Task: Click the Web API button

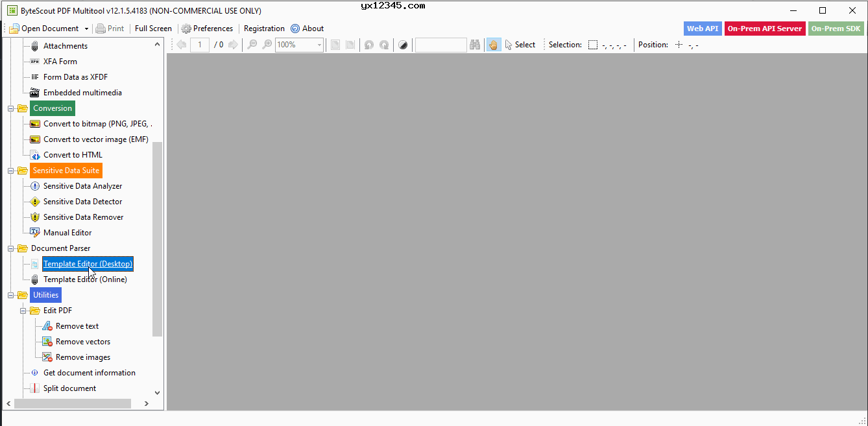Action: pyautogui.click(x=703, y=29)
